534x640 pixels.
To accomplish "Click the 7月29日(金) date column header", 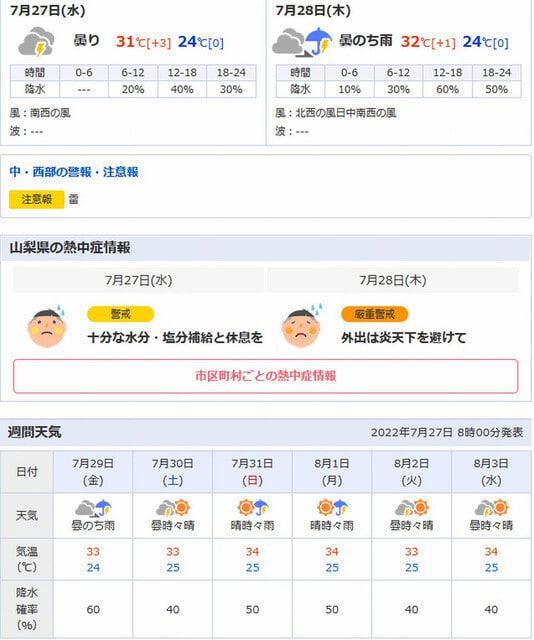I will 93,472.
